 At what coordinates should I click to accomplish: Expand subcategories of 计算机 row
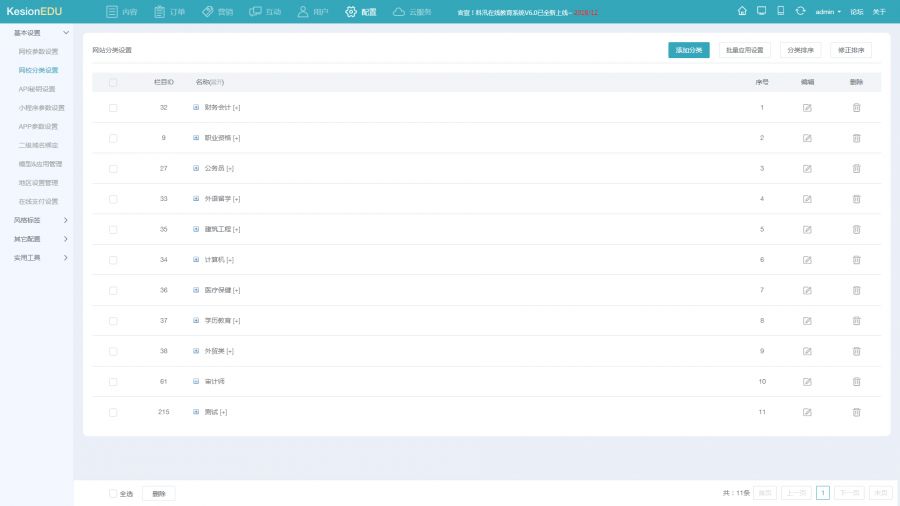point(196,259)
